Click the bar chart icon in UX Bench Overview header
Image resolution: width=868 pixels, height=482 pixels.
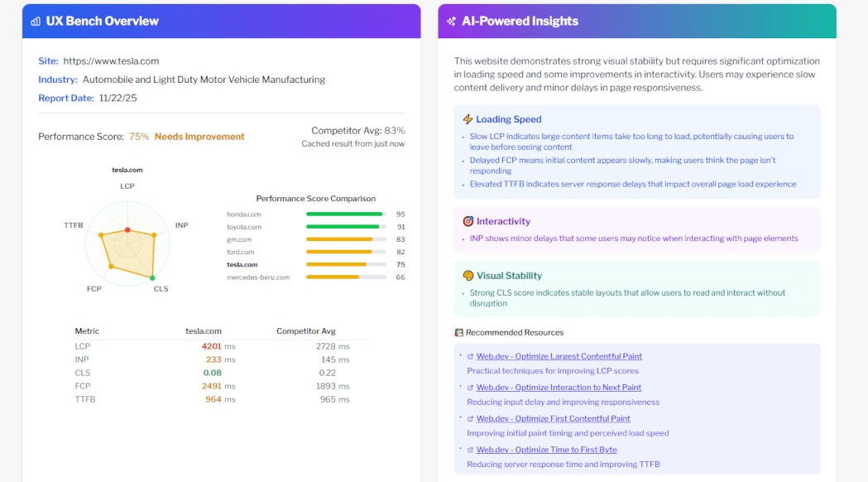pyautogui.click(x=36, y=21)
